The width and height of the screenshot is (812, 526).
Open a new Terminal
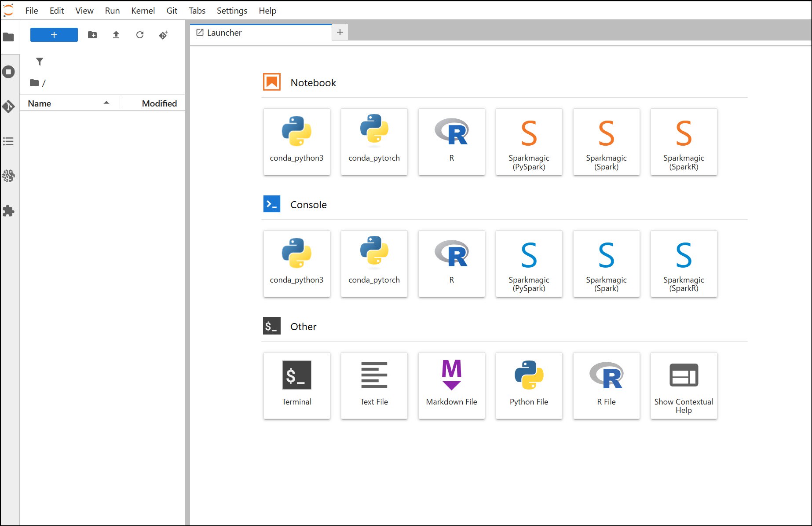click(296, 386)
